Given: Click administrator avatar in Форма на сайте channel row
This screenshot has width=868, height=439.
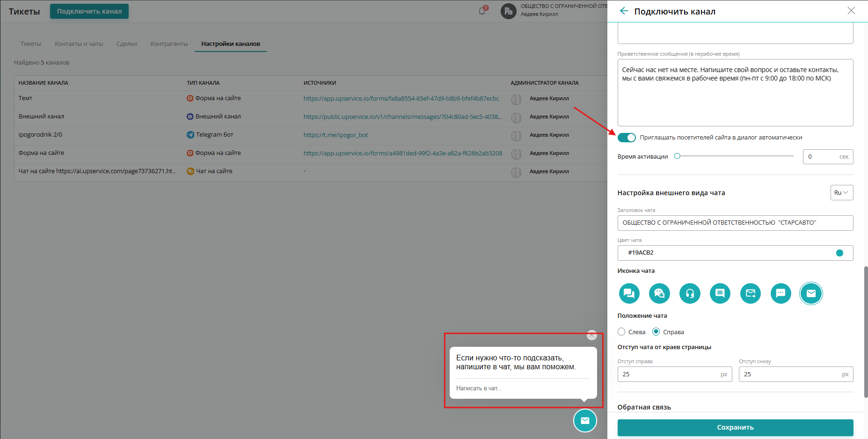Looking at the screenshot, I should (x=516, y=154).
